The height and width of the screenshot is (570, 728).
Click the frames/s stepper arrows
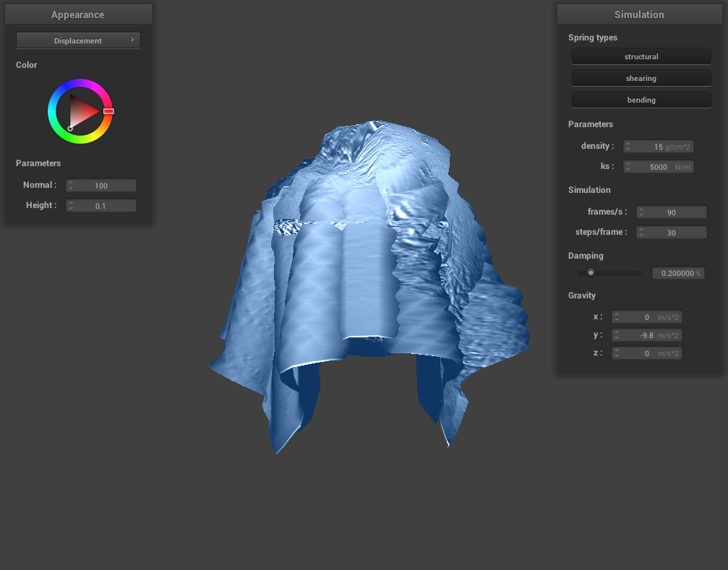tap(641, 212)
